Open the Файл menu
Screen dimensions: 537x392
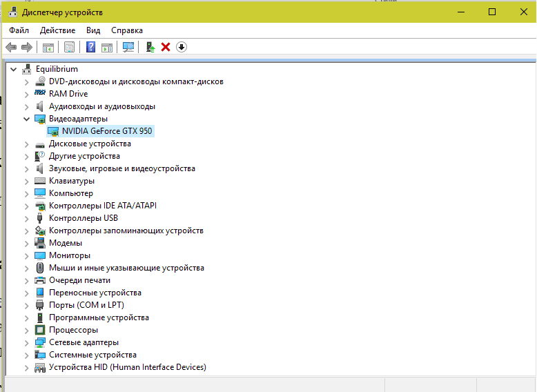click(19, 30)
